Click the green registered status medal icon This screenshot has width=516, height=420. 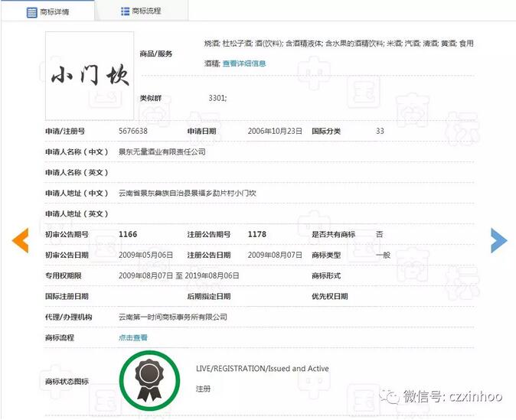click(x=150, y=380)
